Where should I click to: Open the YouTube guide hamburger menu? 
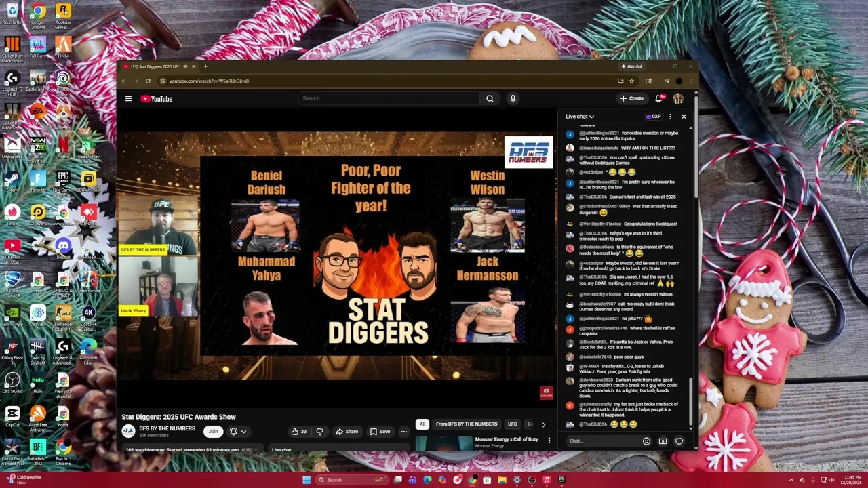(x=128, y=98)
